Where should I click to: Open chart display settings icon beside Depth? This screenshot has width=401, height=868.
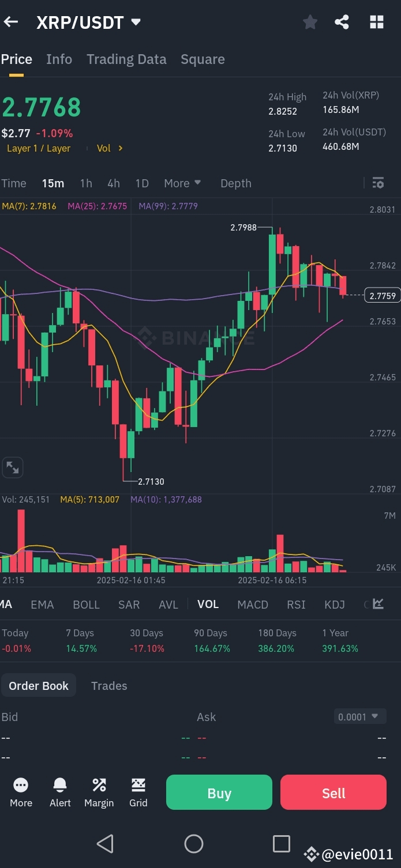[x=378, y=183]
